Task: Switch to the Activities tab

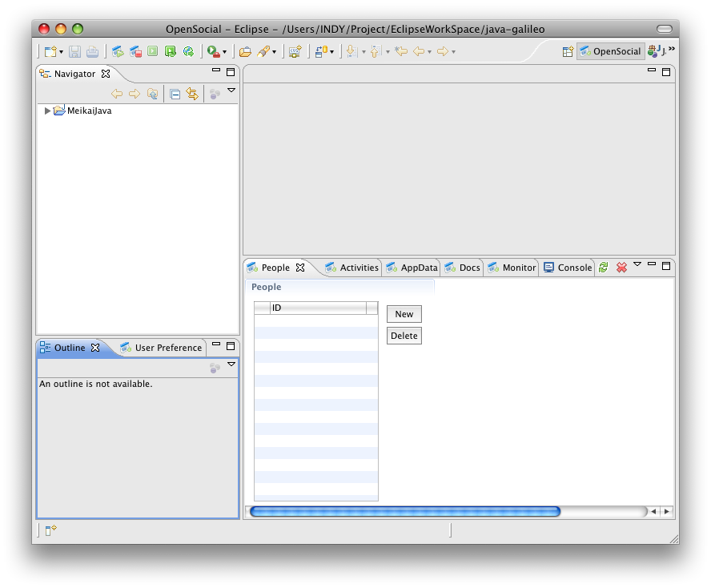Action: tap(352, 268)
